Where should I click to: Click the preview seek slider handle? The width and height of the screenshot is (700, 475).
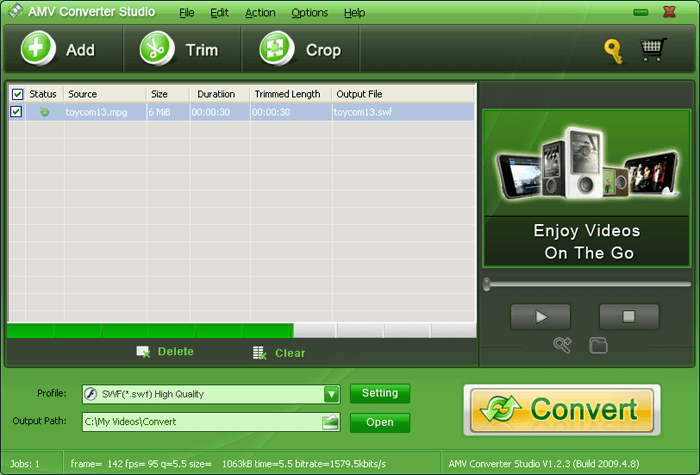coord(487,284)
